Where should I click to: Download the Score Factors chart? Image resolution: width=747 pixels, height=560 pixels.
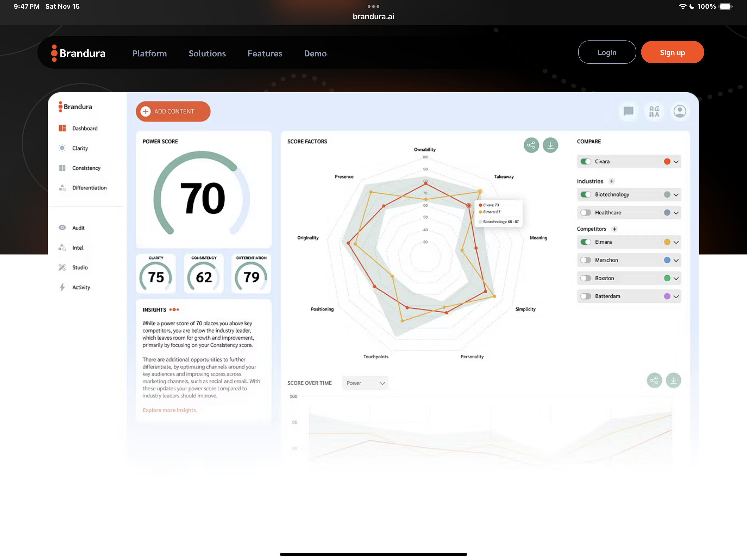tap(550, 145)
